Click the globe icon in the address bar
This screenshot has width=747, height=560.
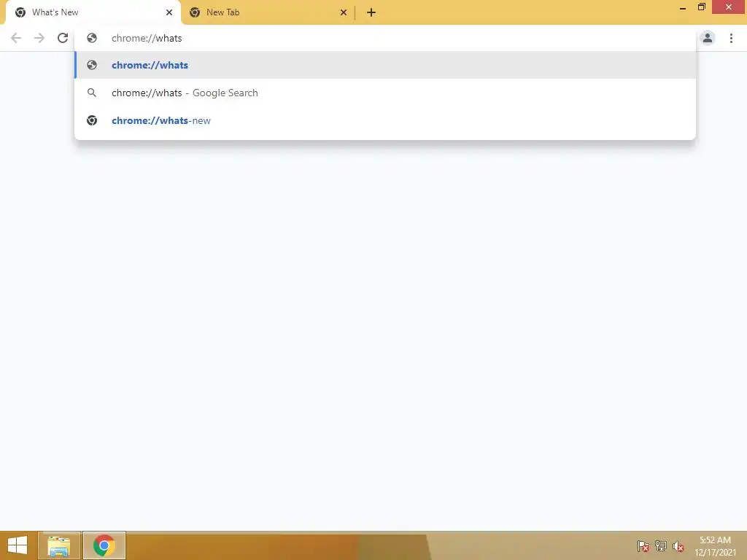[92, 38]
